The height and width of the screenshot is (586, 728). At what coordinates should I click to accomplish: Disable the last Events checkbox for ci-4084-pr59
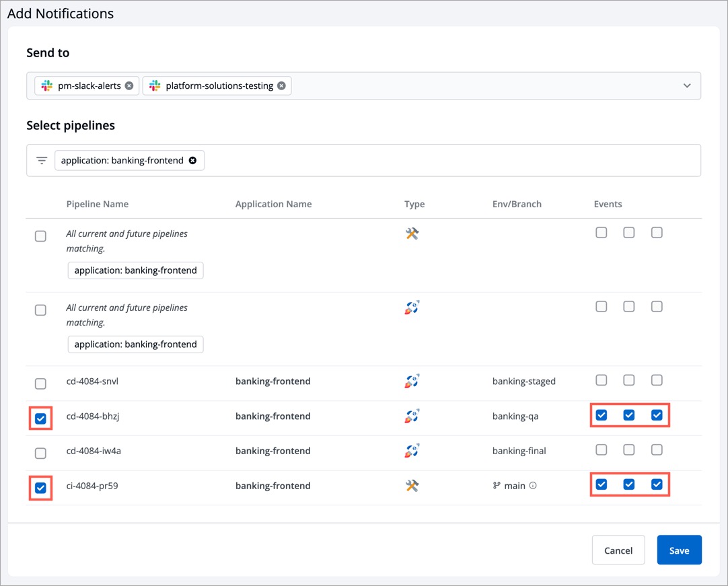[657, 484]
